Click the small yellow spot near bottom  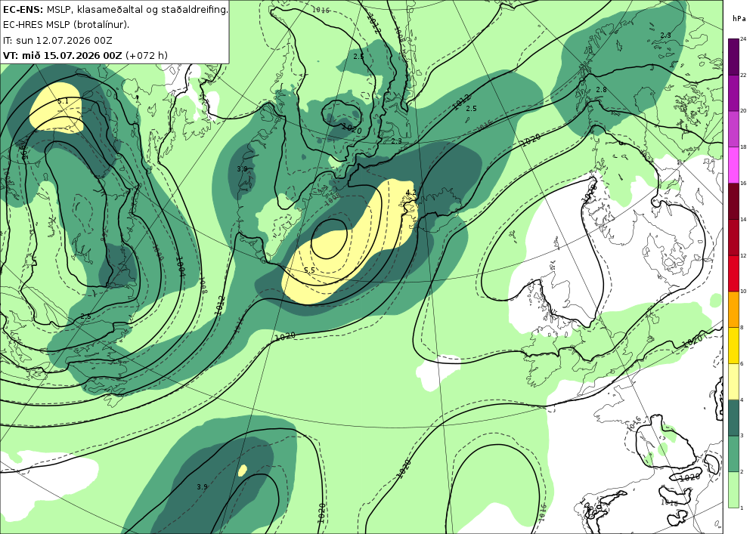(x=243, y=471)
